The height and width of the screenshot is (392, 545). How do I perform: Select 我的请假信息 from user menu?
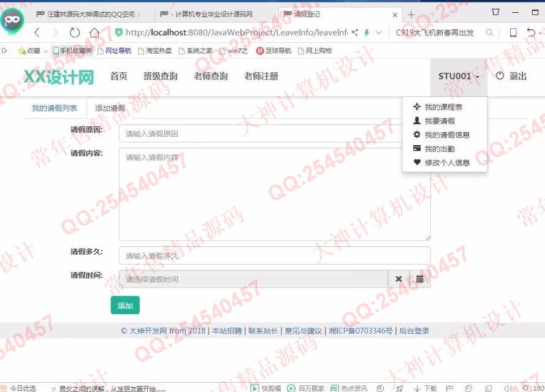pyautogui.click(x=441, y=135)
